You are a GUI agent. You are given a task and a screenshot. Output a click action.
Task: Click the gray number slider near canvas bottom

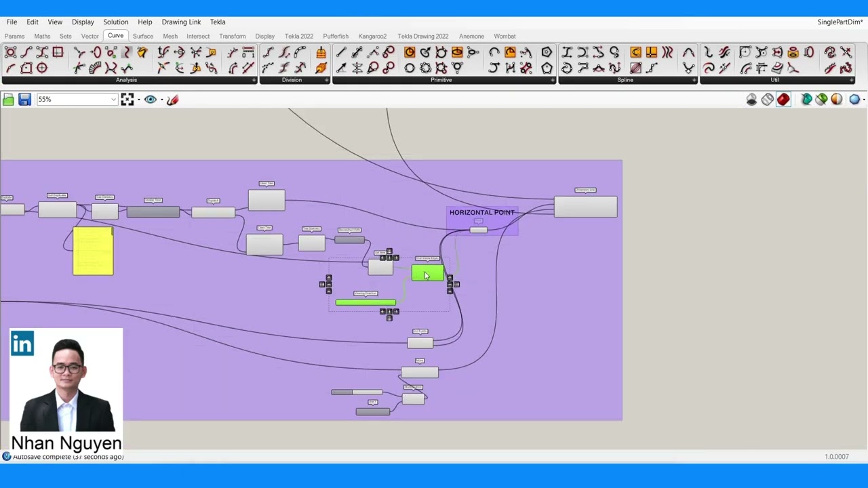(357, 392)
